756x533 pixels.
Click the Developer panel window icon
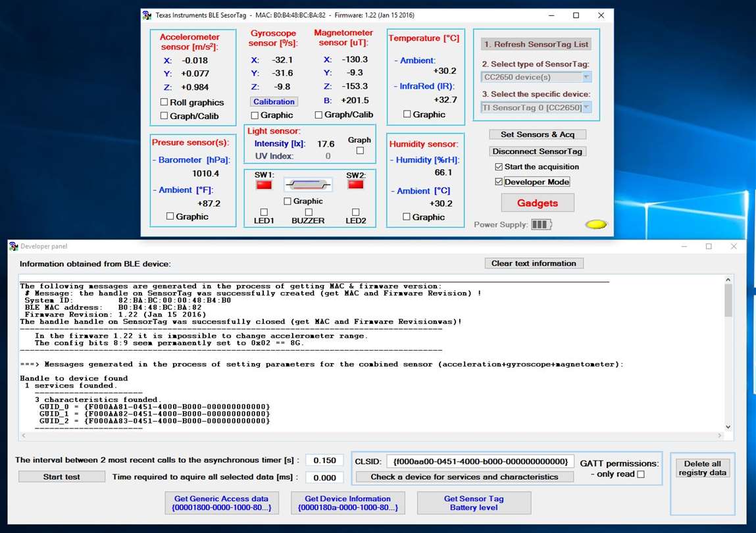coord(14,247)
